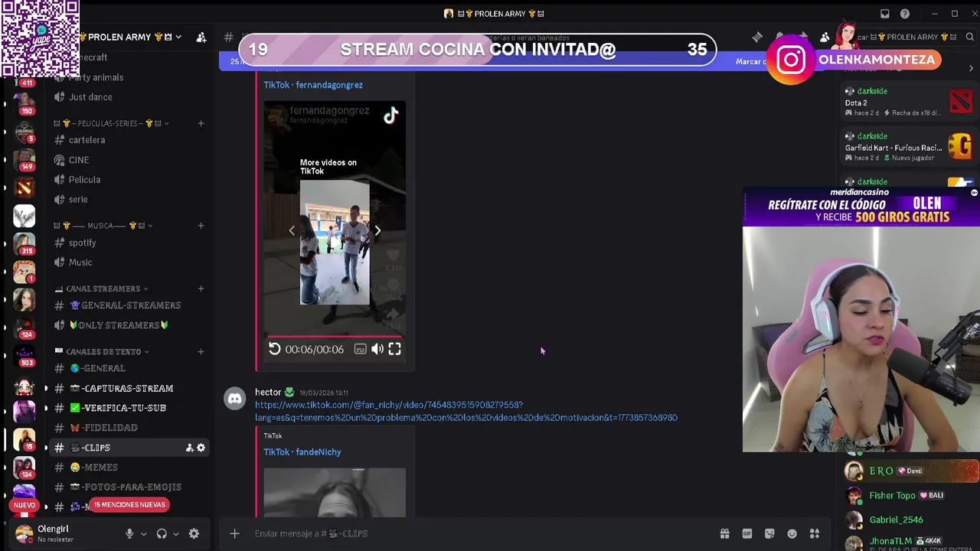
Task: Edit CLIPS channel settings gear
Action: click(x=201, y=448)
